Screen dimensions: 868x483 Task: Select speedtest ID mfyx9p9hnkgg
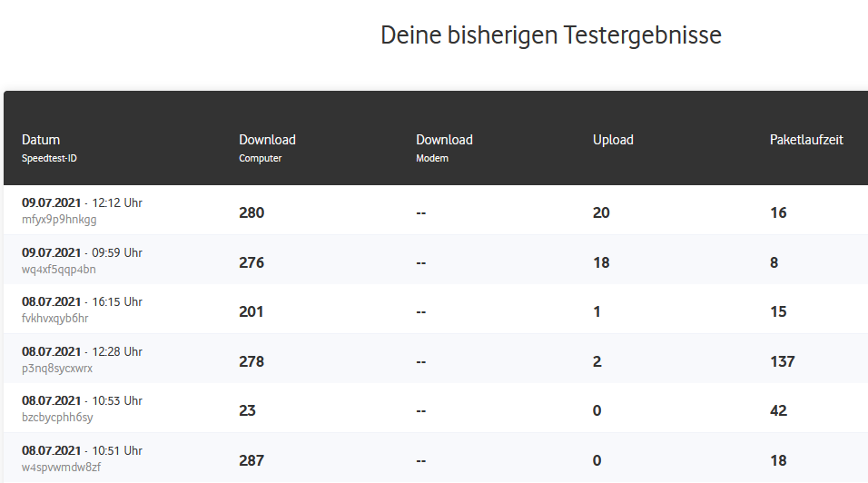59,220
